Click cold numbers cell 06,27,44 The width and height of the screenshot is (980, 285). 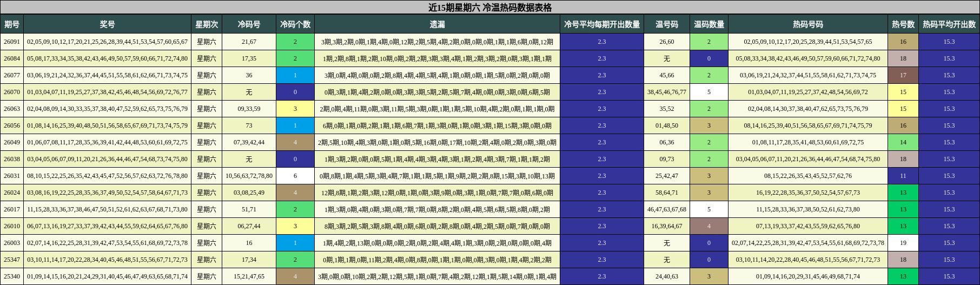coord(249,226)
